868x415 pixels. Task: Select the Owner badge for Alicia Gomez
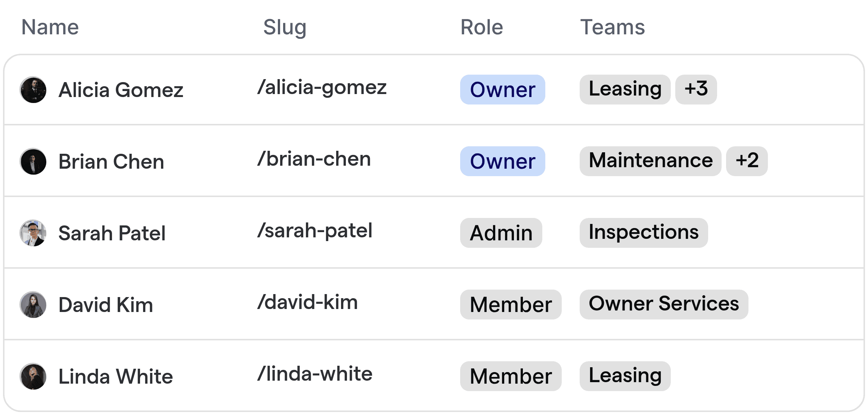click(x=502, y=90)
